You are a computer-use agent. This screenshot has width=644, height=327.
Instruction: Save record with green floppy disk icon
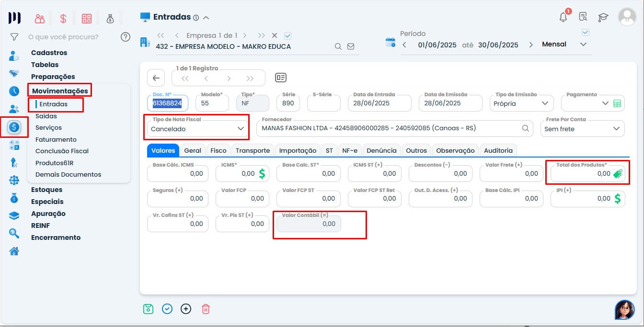(148, 309)
